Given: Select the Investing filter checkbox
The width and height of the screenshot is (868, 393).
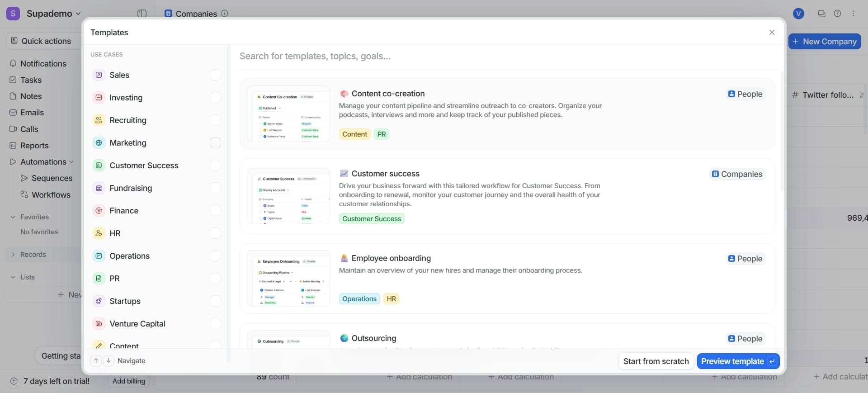Looking at the screenshot, I should [x=215, y=98].
